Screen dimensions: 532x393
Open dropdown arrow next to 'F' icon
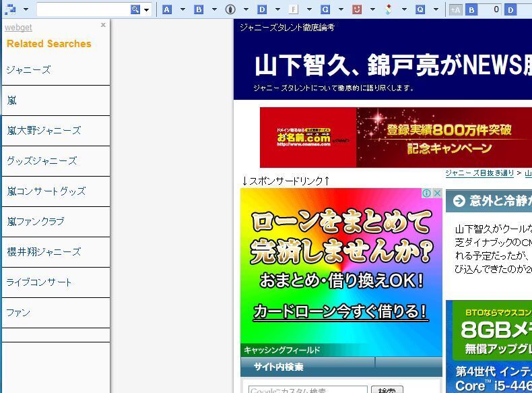[309, 9]
